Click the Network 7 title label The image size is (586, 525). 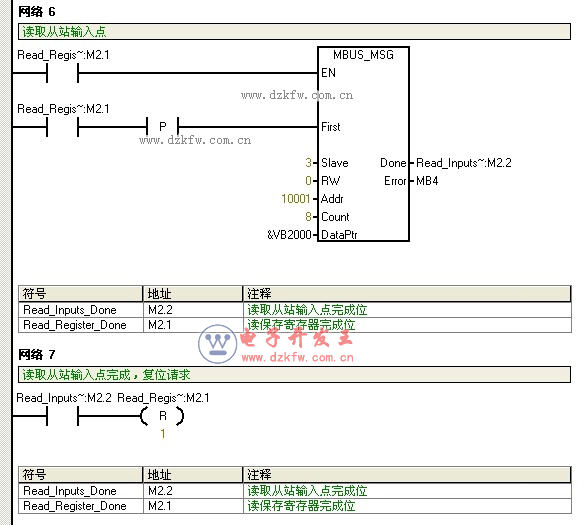(37, 354)
